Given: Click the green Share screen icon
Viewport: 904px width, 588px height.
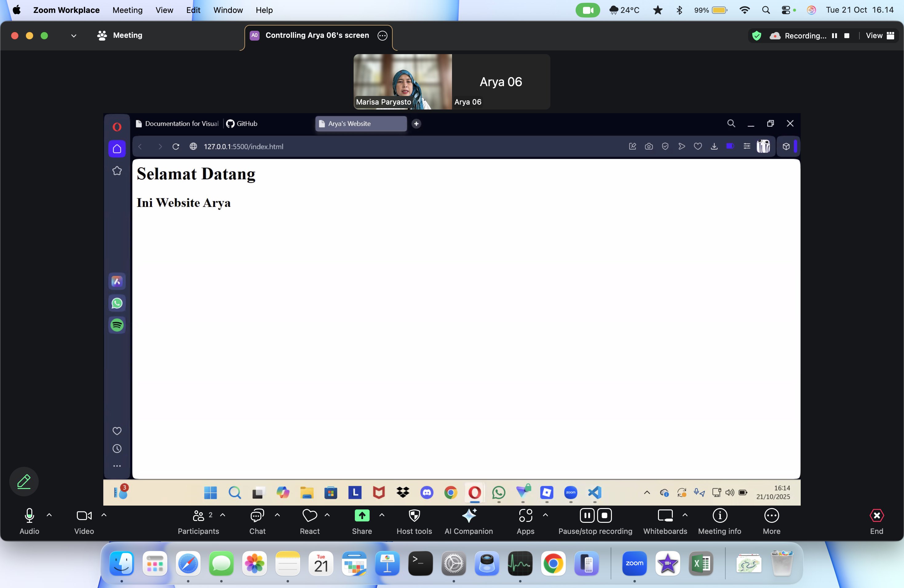Looking at the screenshot, I should click(362, 515).
